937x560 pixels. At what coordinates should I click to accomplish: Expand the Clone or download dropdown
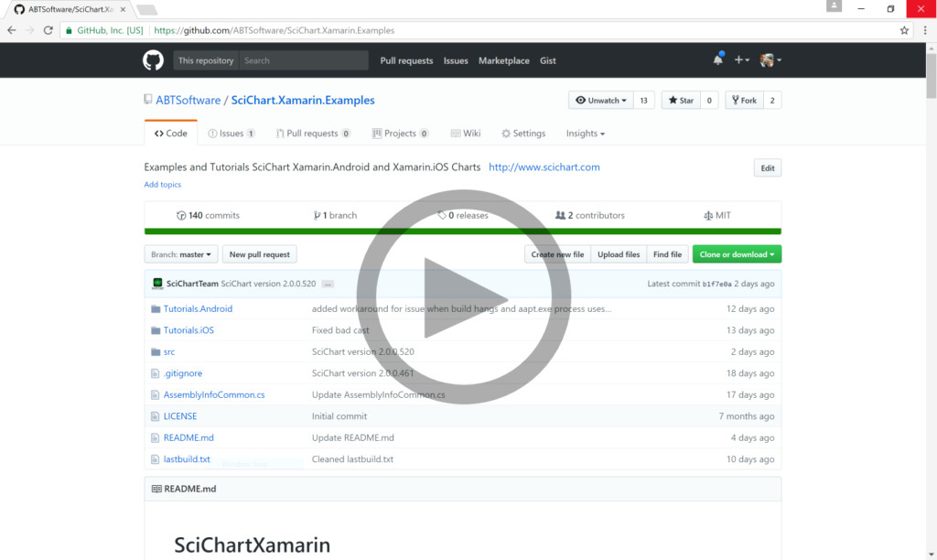(x=737, y=254)
